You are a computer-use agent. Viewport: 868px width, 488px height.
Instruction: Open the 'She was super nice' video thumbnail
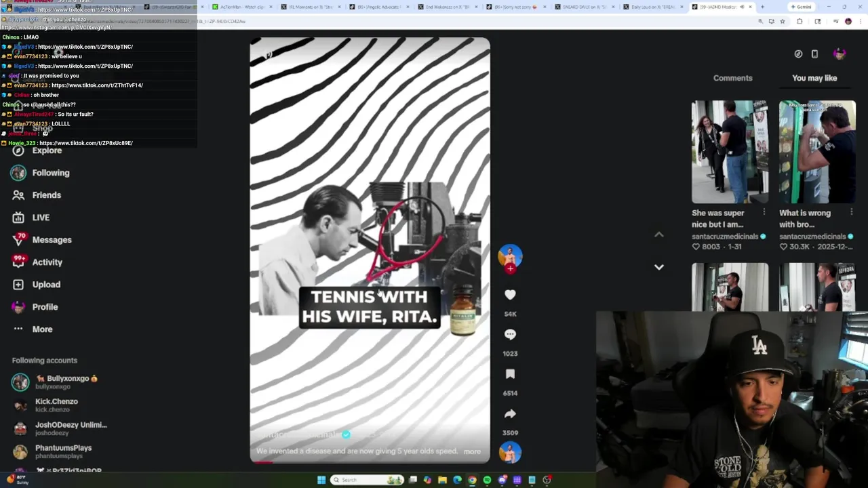(x=730, y=152)
